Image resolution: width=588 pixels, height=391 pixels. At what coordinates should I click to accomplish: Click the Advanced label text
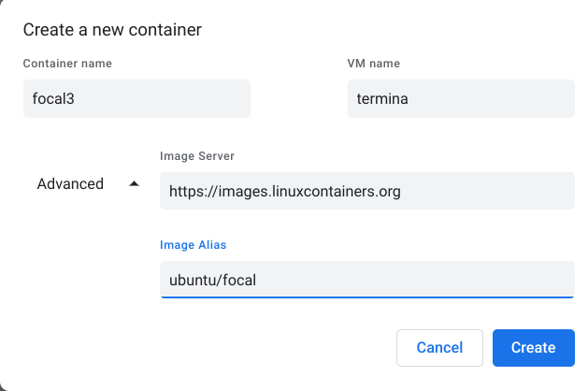[x=70, y=184]
